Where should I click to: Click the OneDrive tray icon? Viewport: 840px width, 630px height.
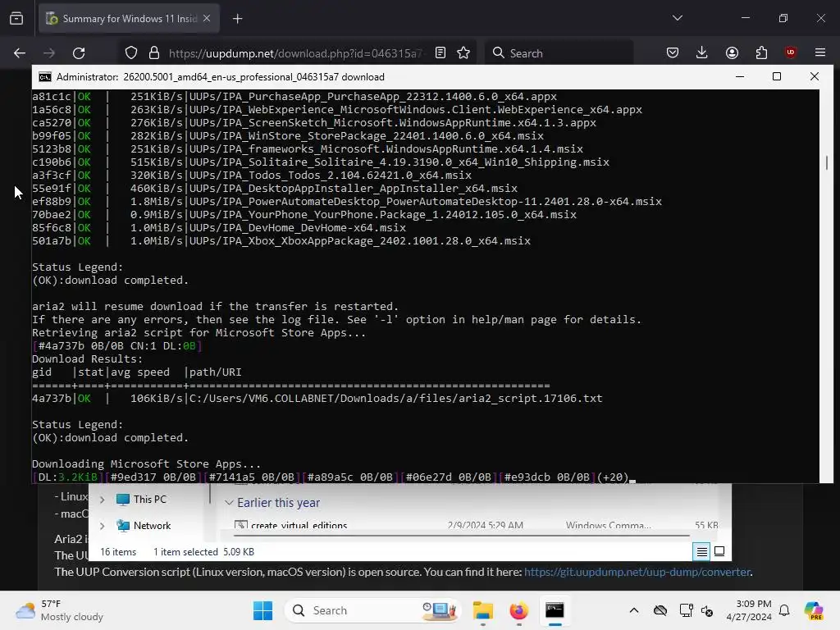660,610
